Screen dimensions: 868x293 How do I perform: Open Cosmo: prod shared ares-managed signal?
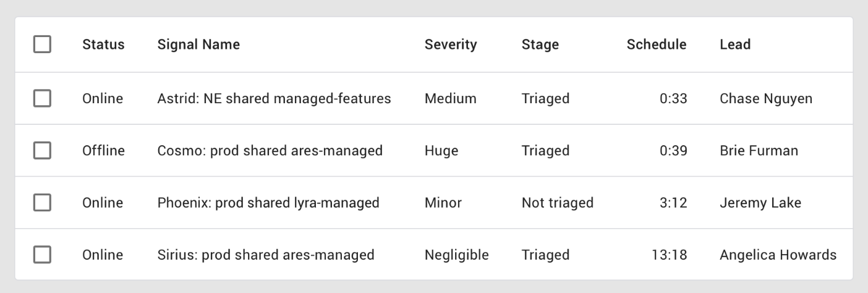click(270, 150)
